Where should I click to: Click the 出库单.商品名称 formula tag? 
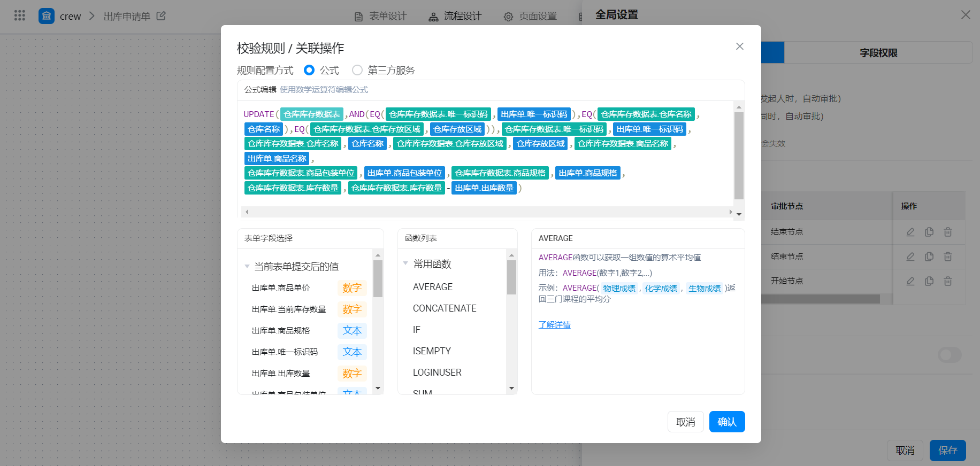[x=277, y=159]
